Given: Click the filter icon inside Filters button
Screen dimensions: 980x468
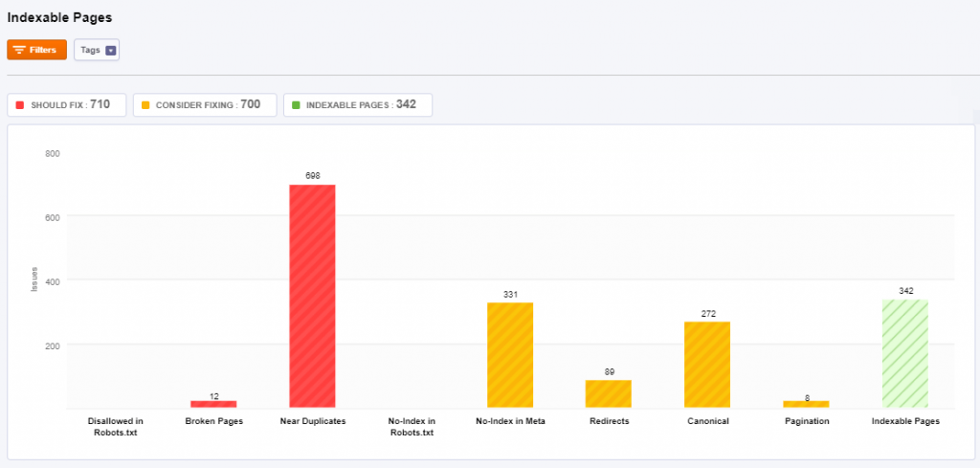Looking at the screenshot, I should pyautogui.click(x=19, y=50).
